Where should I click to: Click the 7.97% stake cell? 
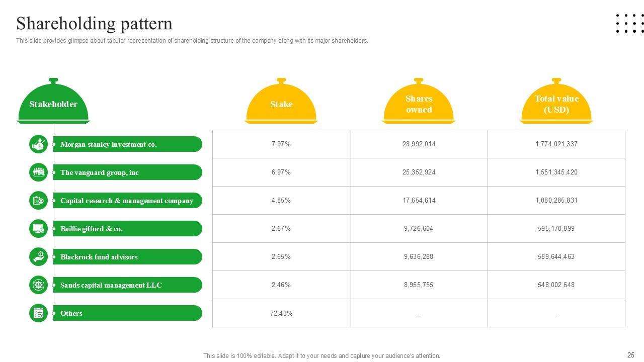(281, 144)
